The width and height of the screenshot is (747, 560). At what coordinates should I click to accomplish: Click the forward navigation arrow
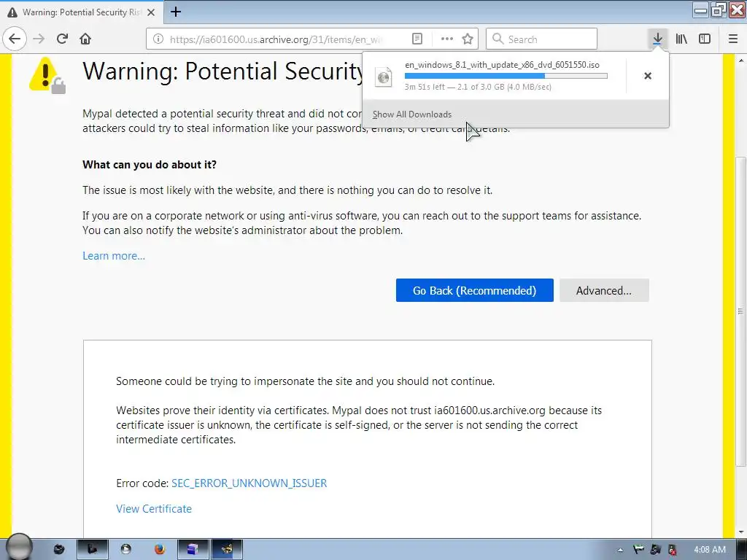(x=39, y=39)
